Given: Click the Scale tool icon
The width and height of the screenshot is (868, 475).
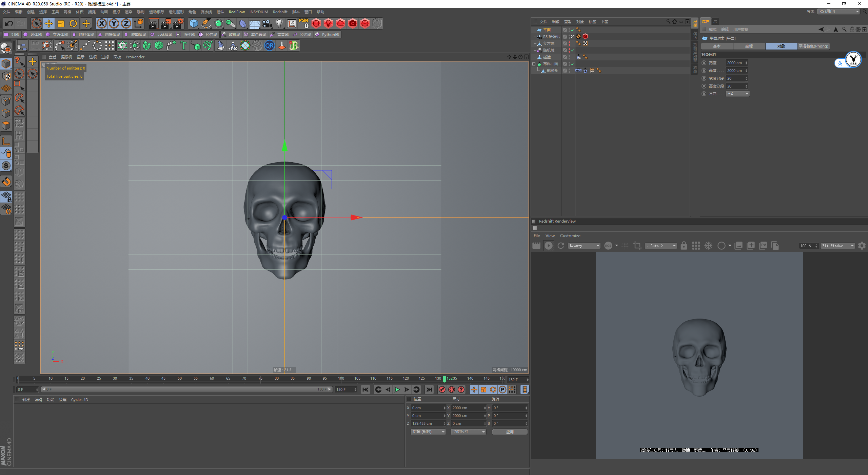Looking at the screenshot, I should (x=61, y=23).
